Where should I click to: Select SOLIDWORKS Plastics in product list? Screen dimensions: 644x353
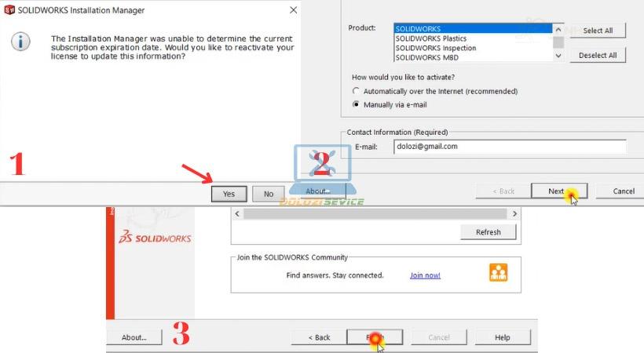coord(431,38)
